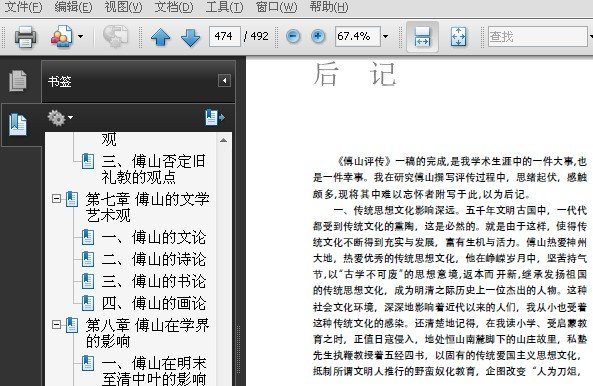The width and height of the screenshot is (593, 386).
Task: Open bookmark 二、傅山的诗论
Action: [x=154, y=259]
